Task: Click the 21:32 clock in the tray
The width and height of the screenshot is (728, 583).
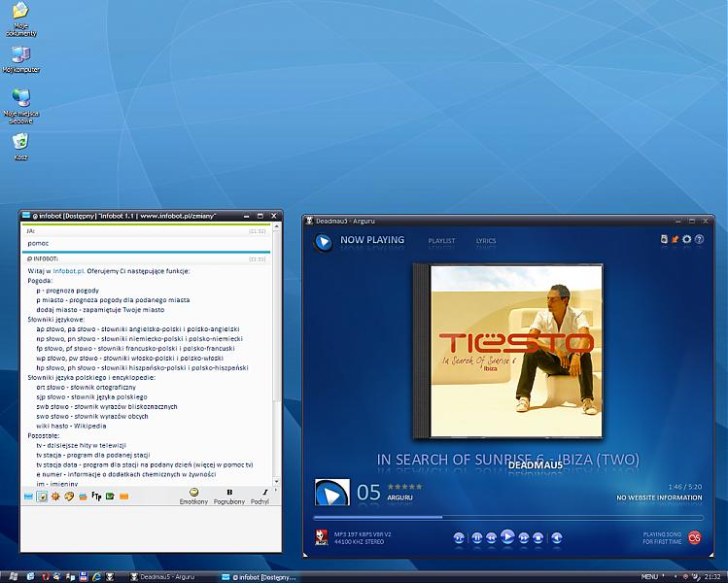Action: pos(712,576)
